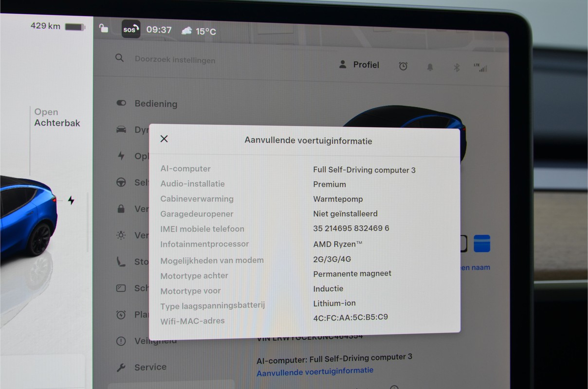Tap Open Achterbak trunk button
Image resolution: width=588 pixels, height=389 pixels.
pyautogui.click(x=57, y=118)
